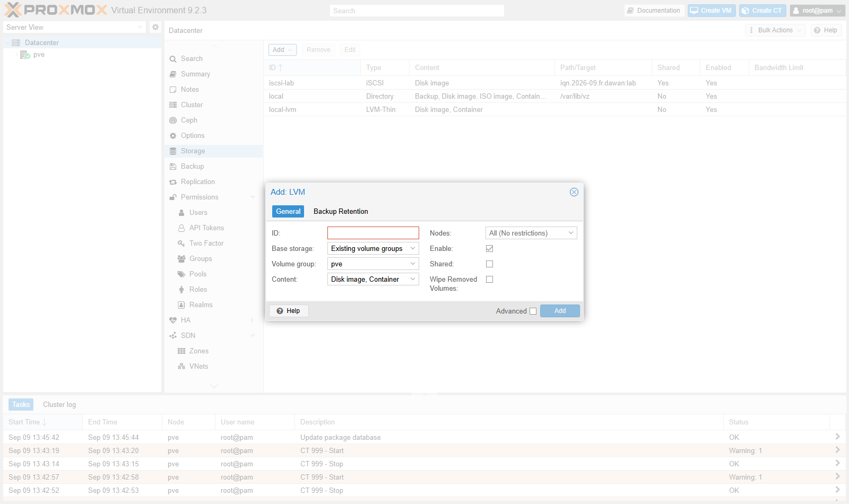Select the Tasks tab
Viewport: 849px width, 504px height.
pyautogui.click(x=21, y=404)
